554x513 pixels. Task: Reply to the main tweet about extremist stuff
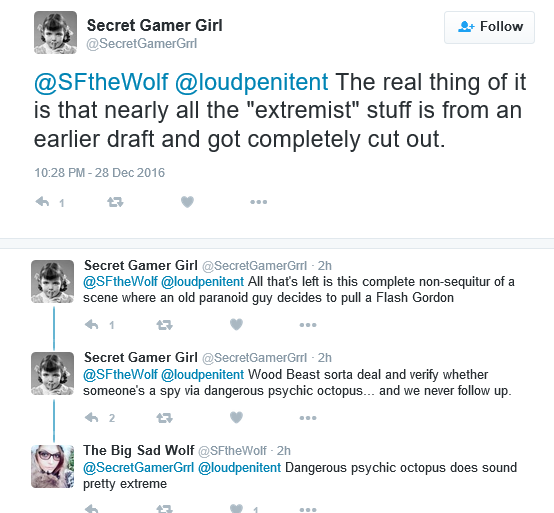pyautogui.click(x=42, y=202)
